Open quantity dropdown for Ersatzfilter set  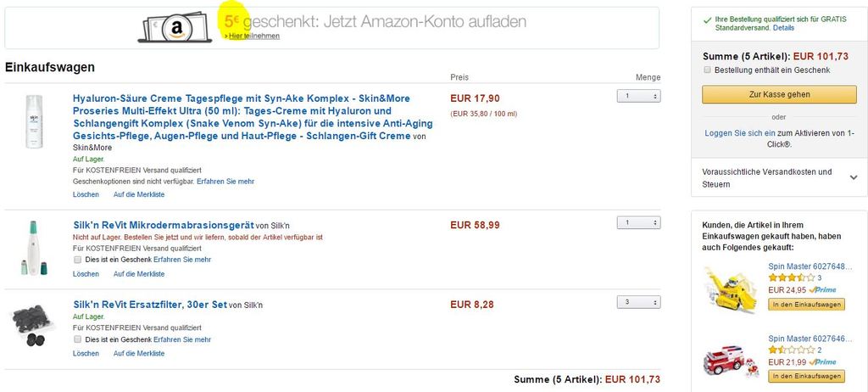638,302
